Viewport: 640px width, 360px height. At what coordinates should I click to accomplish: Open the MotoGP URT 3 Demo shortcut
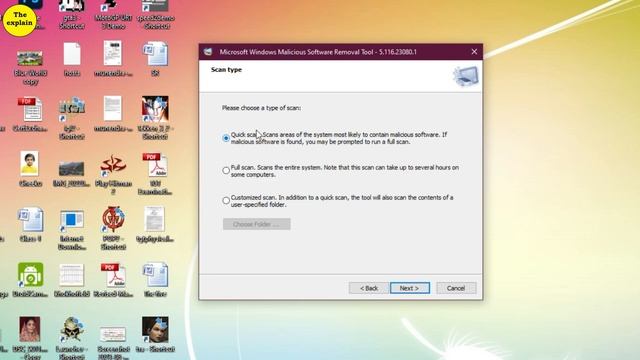pos(113,15)
